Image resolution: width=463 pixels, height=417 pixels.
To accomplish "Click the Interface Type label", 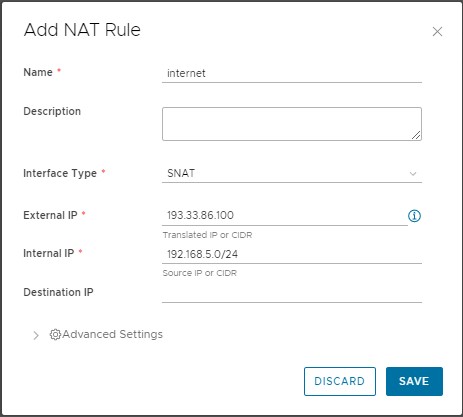I will pyautogui.click(x=60, y=173).
